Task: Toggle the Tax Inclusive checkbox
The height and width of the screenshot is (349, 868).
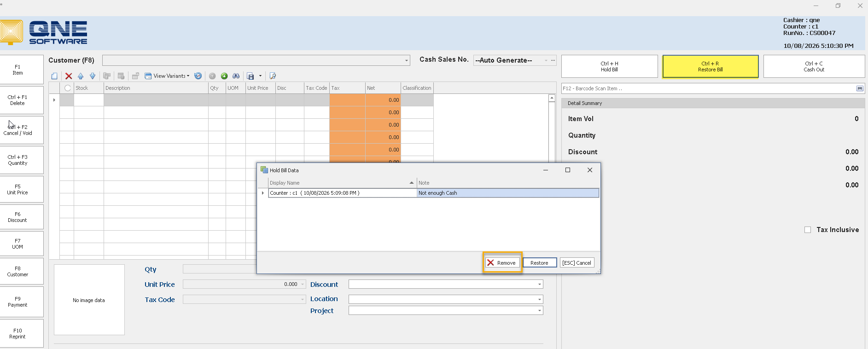Action: 808,230
